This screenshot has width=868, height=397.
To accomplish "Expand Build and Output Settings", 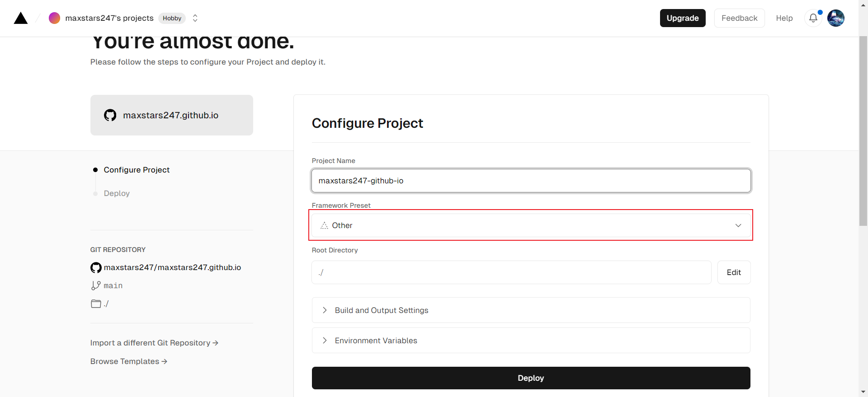I will pos(382,310).
